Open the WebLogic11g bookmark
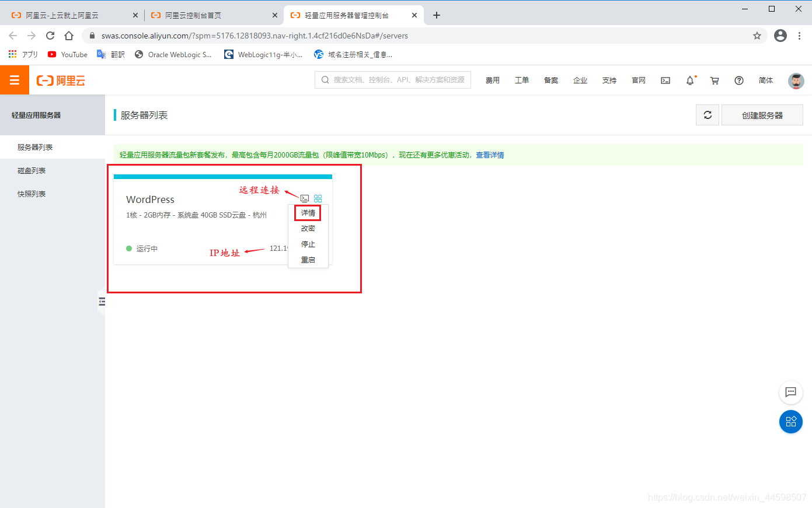Screen dimensions: 812x508 point(263,54)
